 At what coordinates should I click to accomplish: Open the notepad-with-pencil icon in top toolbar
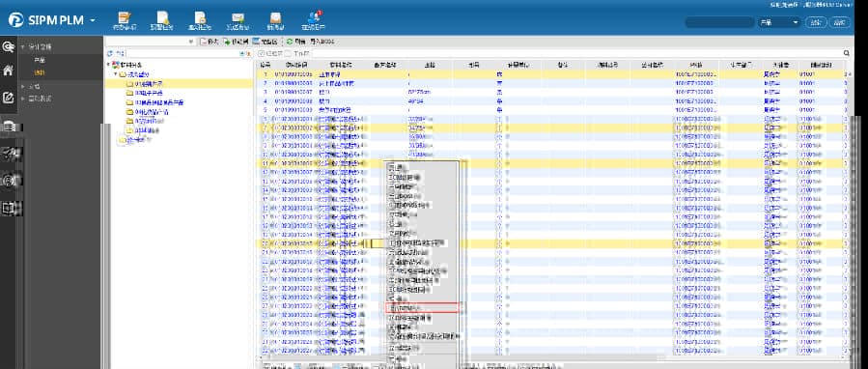pyautogui.click(x=126, y=17)
